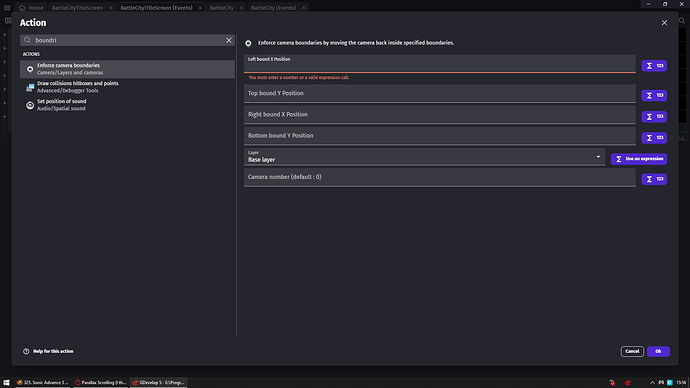Close the Action dialog with X
690x388 pixels.
[664, 22]
